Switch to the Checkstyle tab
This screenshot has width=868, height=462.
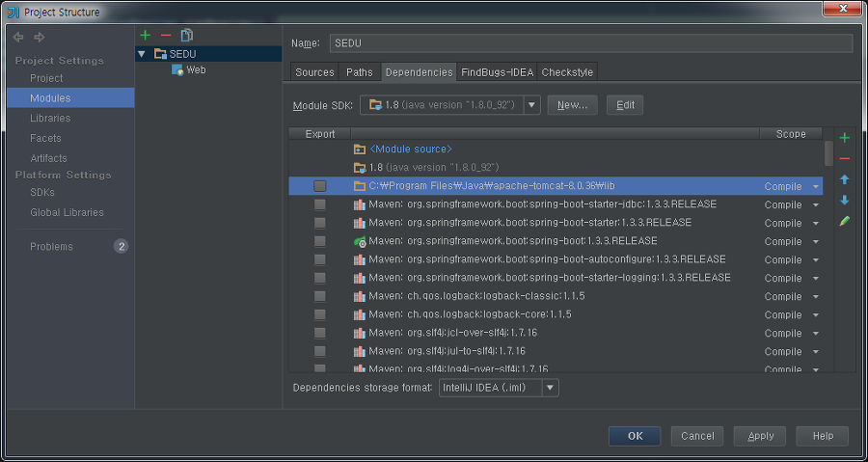coord(567,72)
